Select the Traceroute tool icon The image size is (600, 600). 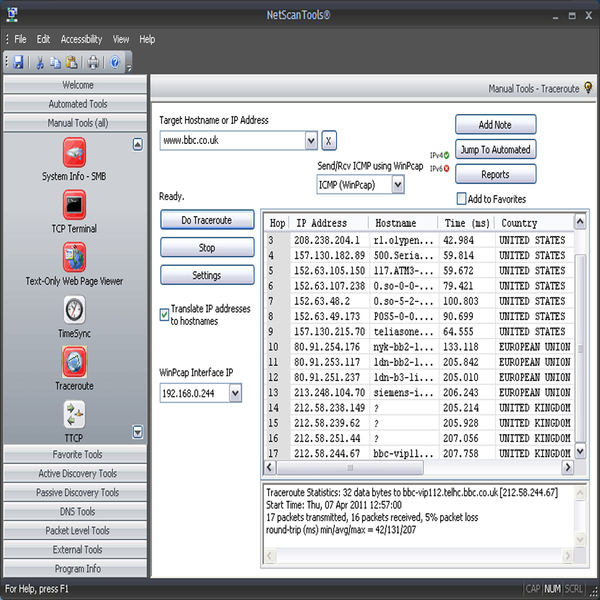coord(74,362)
